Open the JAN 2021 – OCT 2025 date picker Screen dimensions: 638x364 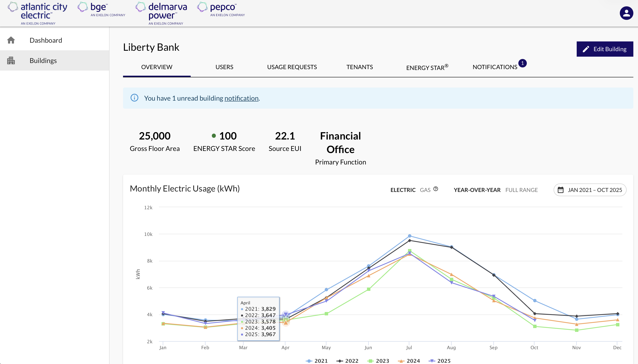point(590,190)
